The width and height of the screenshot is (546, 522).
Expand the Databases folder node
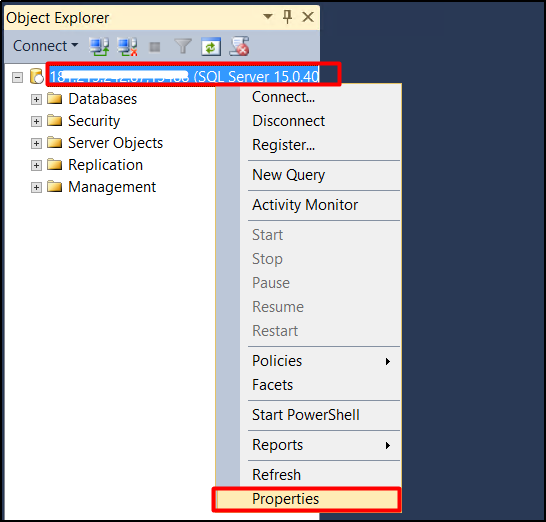tap(36, 99)
